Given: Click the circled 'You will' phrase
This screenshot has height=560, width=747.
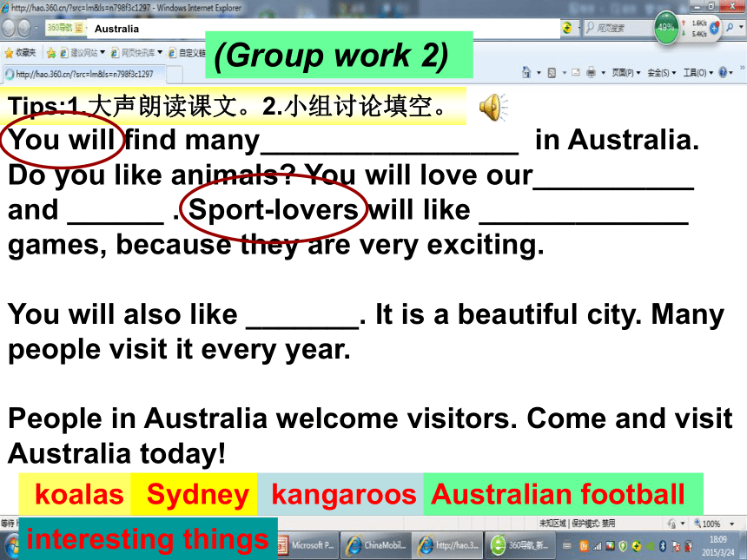Looking at the screenshot, I should 62,140.
